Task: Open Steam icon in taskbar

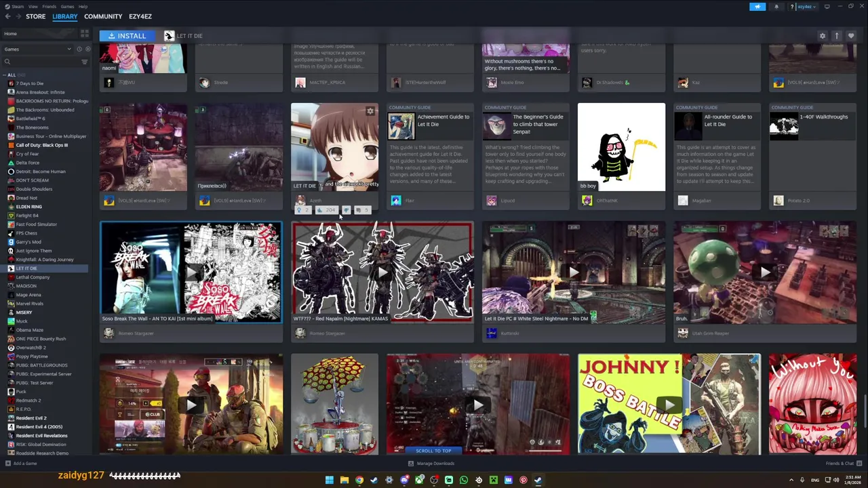Action: 538,480
